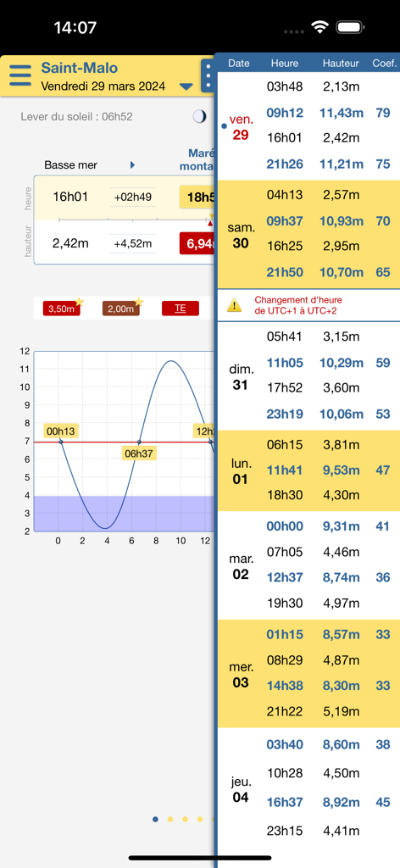Image resolution: width=400 pixels, height=868 pixels.
Task: Tap the 8,92m height value
Action: click(341, 802)
